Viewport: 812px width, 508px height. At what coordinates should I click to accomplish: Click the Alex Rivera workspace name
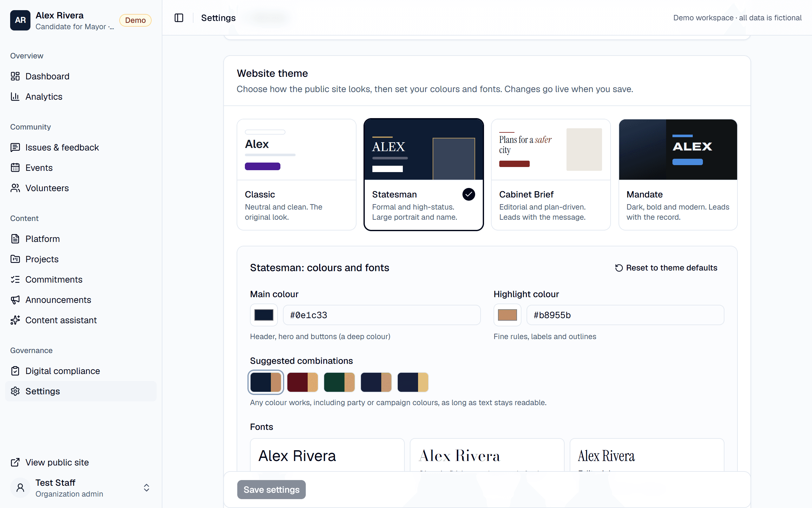tap(60, 16)
